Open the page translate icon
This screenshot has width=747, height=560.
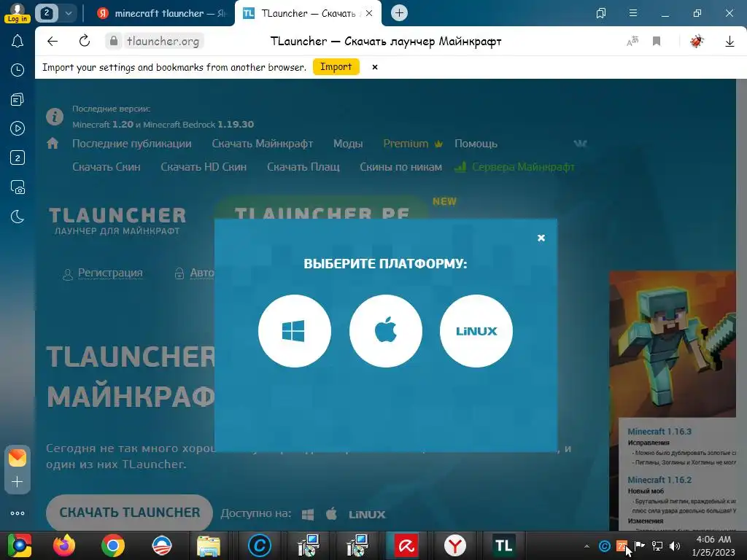pos(632,42)
